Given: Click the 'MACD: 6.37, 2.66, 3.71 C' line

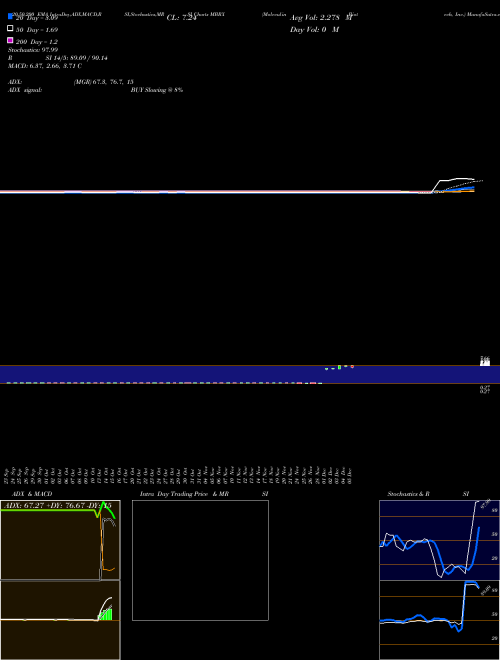Looking at the screenshot, I should pyautogui.click(x=45, y=66).
